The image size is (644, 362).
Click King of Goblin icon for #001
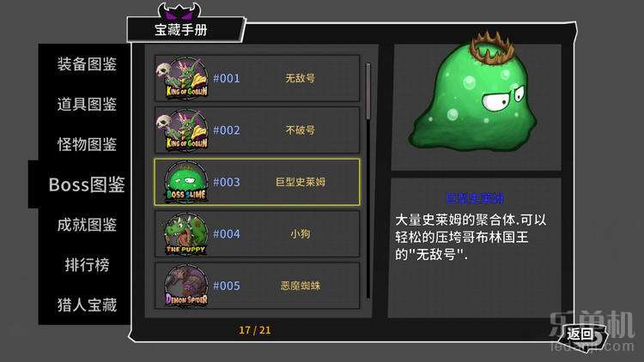183,77
